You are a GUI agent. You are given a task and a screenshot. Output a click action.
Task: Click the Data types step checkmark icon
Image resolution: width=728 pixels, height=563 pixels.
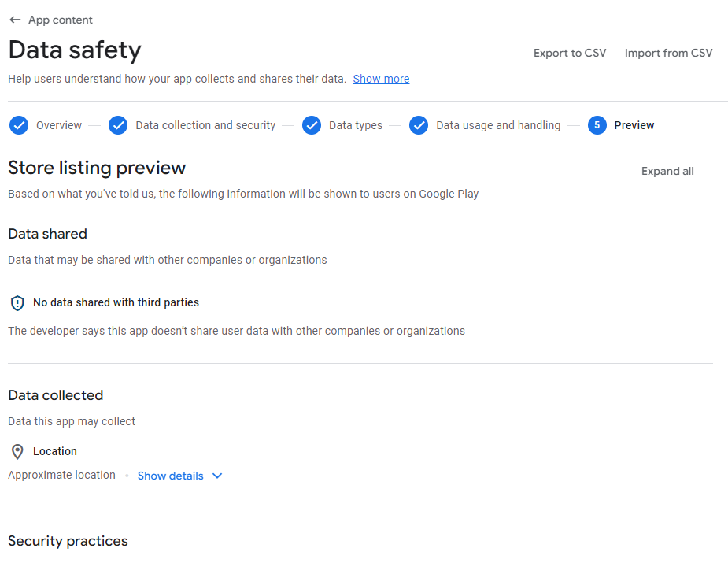click(x=312, y=125)
